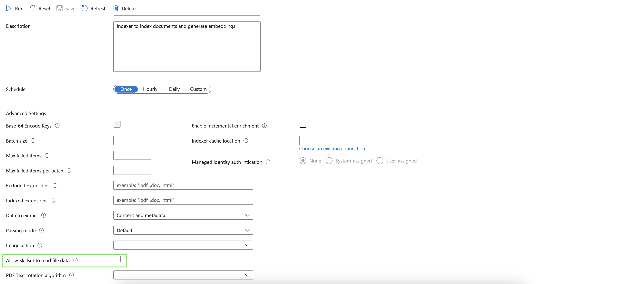Click the Run play icon
This screenshot has height=284, width=644.
coord(9,8)
